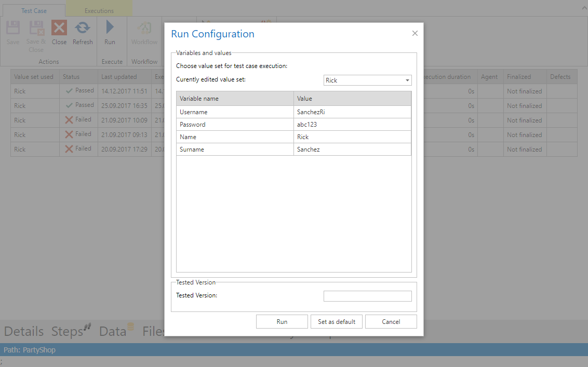588x367 pixels.
Task: Click the red Close icon in Actions
Action: click(59, 28)
